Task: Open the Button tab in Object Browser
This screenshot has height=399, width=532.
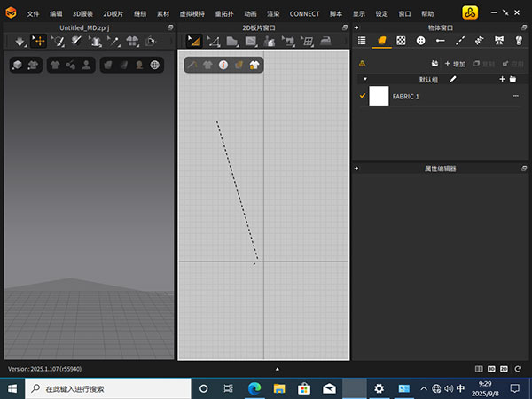Action: point(420,41)
